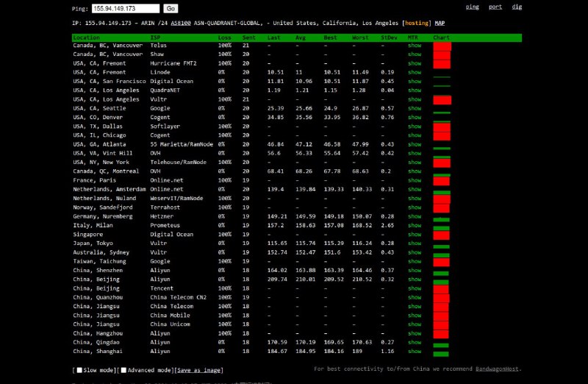Show MTR for Qingdao Aliyun row
This screenshot has height=384, width=588.
415,343
